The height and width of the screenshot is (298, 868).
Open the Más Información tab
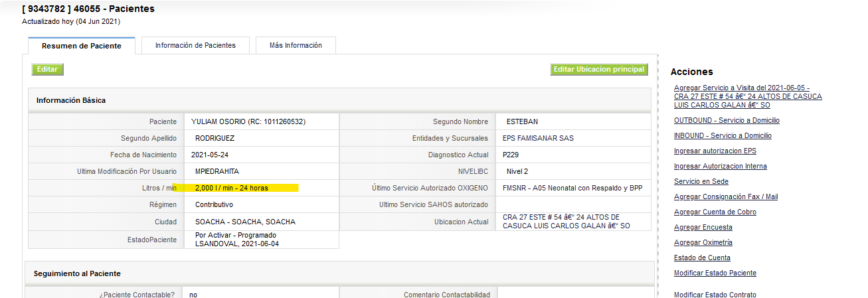point(296,45)
